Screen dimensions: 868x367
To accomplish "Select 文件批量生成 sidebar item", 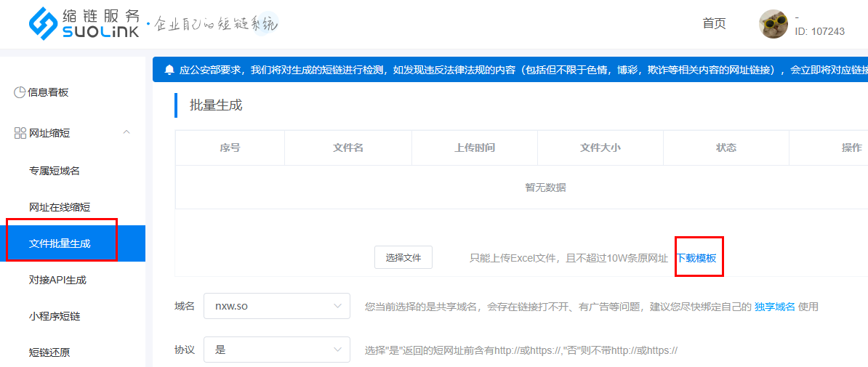I will (60, 243).
